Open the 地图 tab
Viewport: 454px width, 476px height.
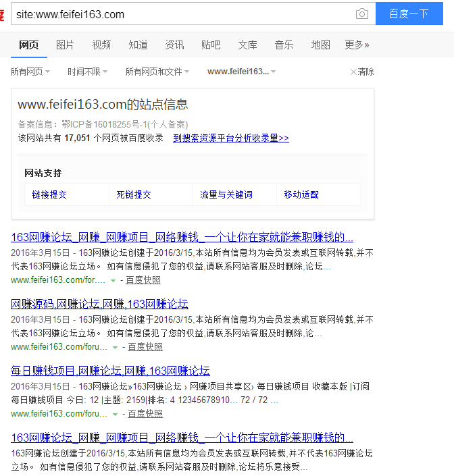tap(320, 45)
